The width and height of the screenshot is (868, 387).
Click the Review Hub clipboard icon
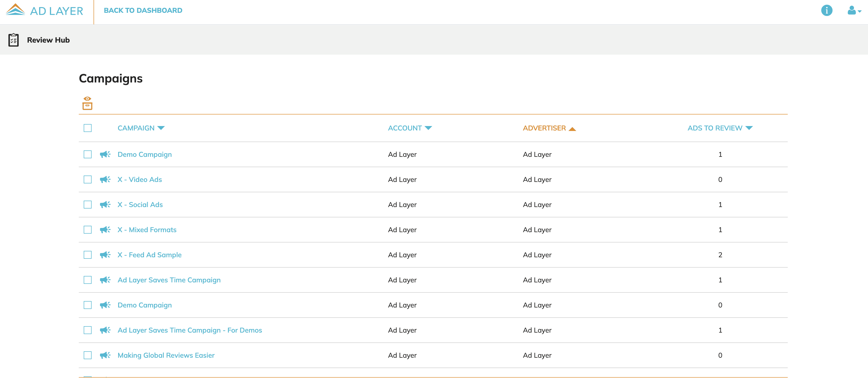tap(14, 40)
